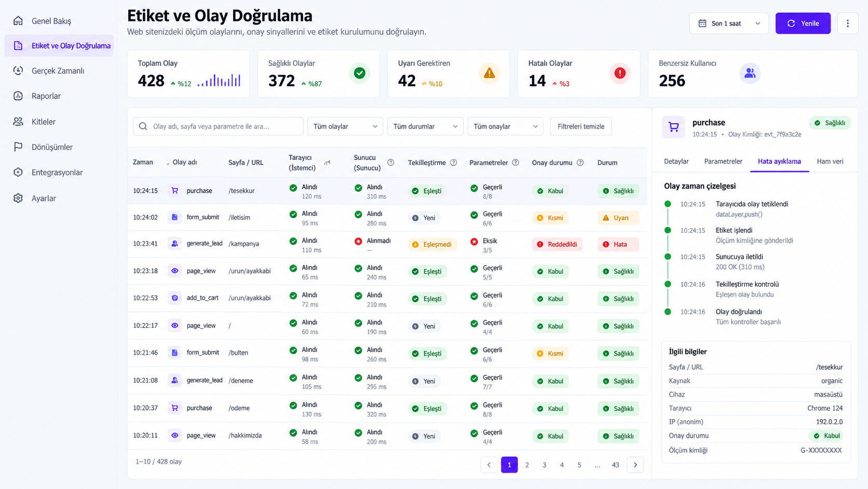Image resolution: width=868 pixels, height=489 pixels.
Task: Expand the Tüm olaylar filter dropdown
Action: pos(345,126)
